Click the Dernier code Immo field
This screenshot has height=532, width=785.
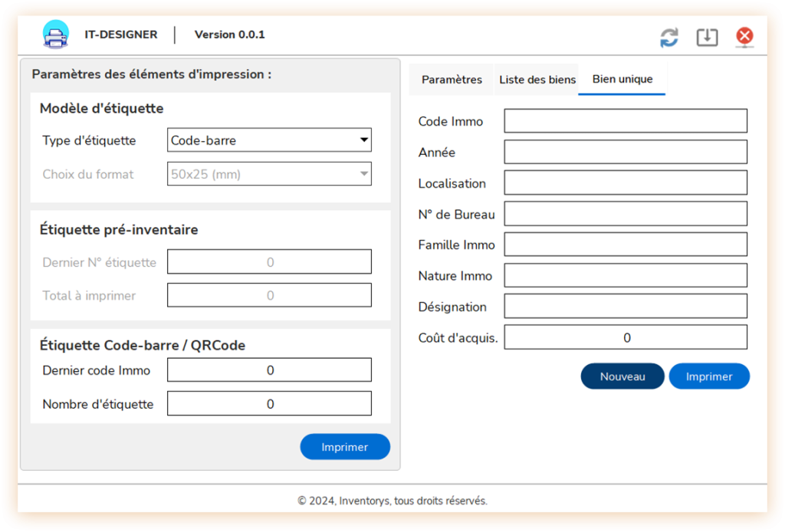(x=269, y=369)
